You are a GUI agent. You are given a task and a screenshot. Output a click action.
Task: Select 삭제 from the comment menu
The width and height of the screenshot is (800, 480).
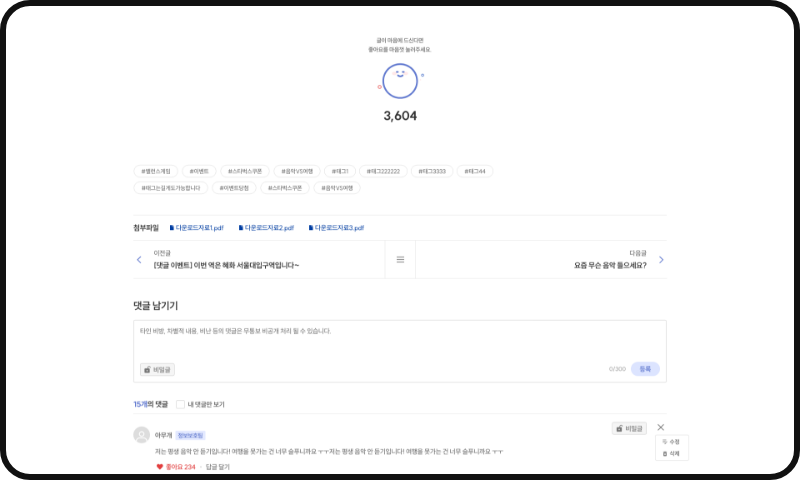click(x=672, y=454)
